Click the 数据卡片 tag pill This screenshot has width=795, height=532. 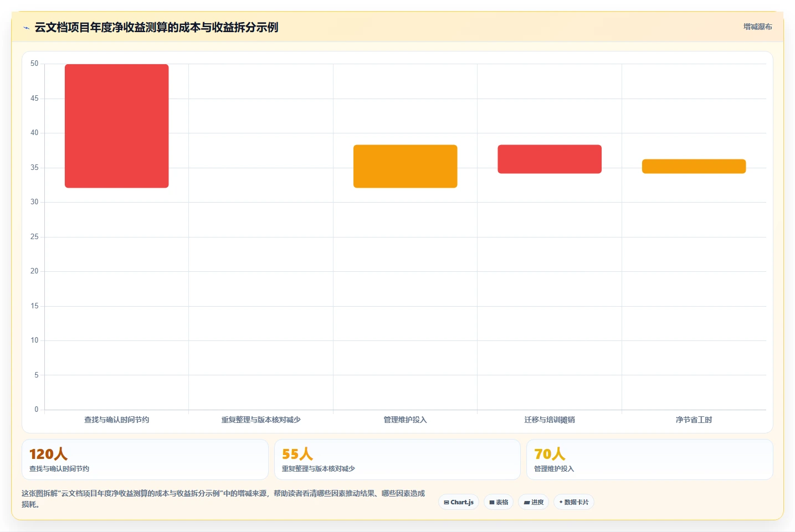(574, 502)
